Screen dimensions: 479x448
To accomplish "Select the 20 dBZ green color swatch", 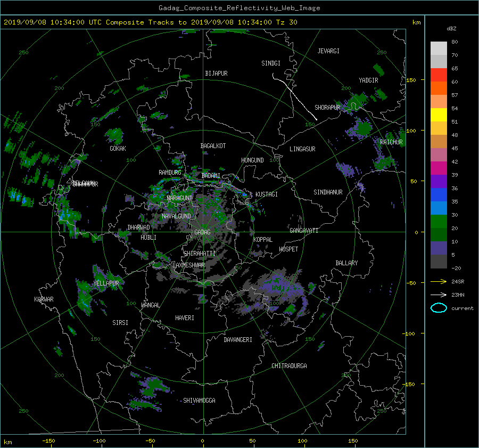I will point(439,221).
